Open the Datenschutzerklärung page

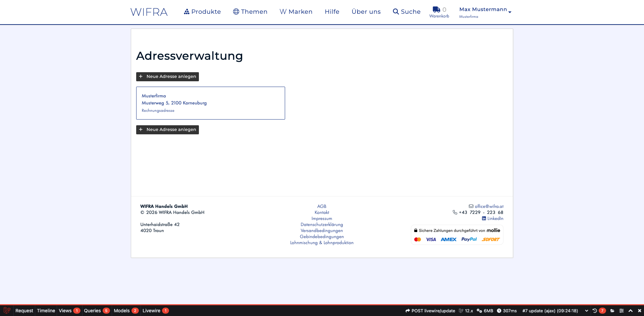(322, 224)
